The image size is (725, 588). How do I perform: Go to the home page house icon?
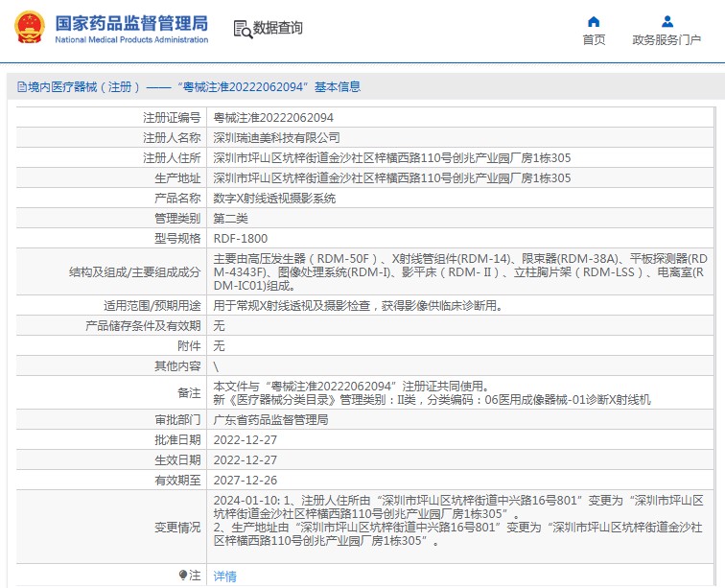594,22
